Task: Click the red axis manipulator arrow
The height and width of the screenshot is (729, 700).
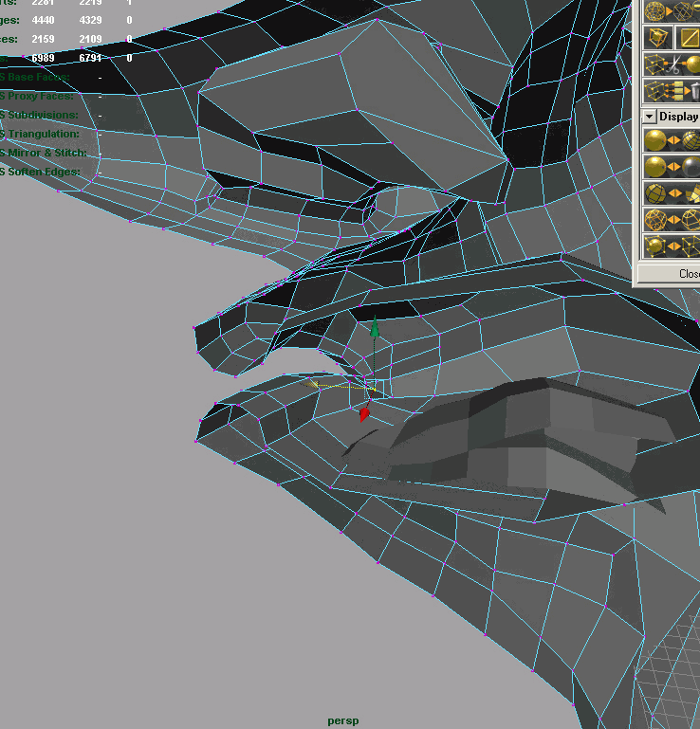Action: tap(364, 414)
